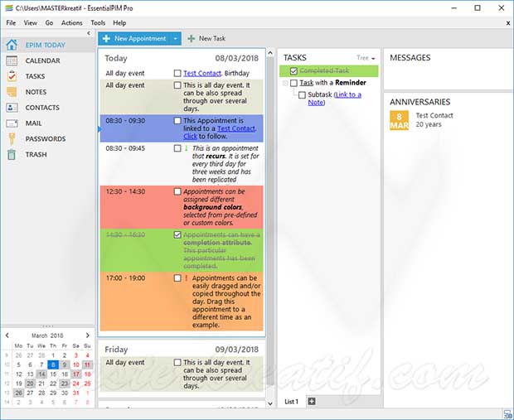Open the Actions menu

pos(72,23)
